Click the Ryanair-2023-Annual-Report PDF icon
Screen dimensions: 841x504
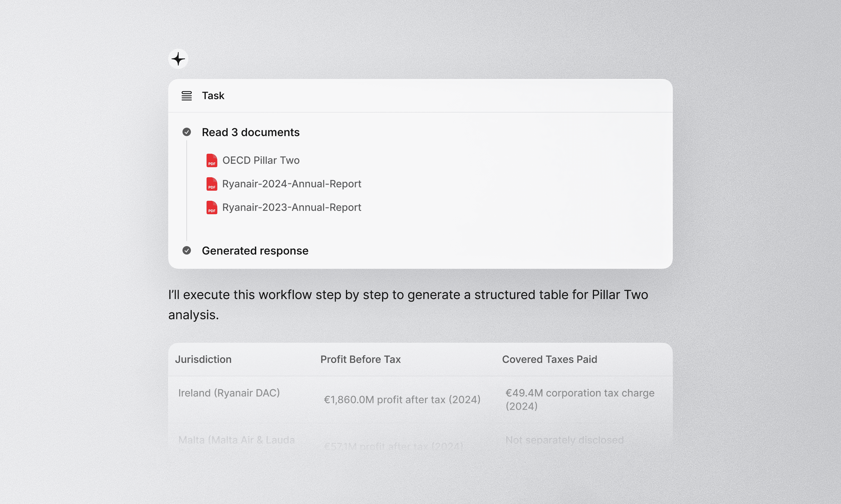coord(211,207)
